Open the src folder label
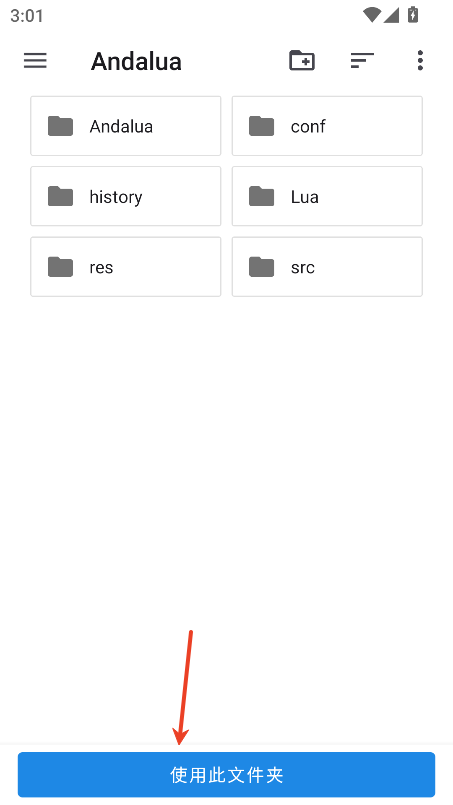 pos(303,267)
